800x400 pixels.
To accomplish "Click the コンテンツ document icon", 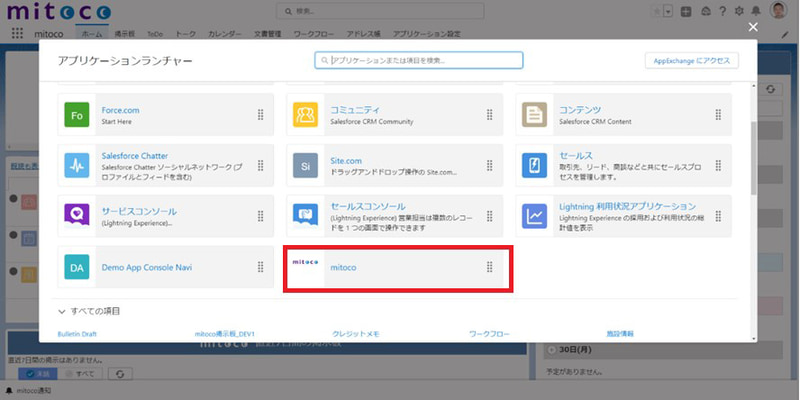I will 534,115.
